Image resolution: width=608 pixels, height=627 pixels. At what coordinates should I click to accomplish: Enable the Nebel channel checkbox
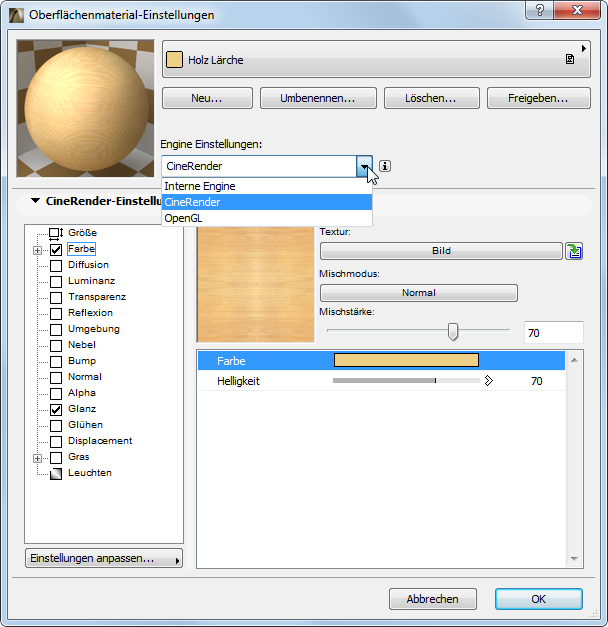[x=56, y=345]
